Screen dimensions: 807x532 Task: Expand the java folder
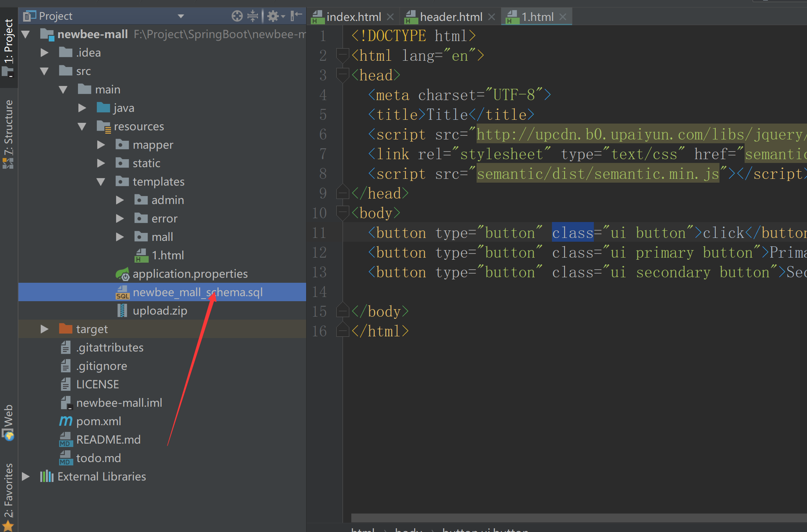click(82, 108)
